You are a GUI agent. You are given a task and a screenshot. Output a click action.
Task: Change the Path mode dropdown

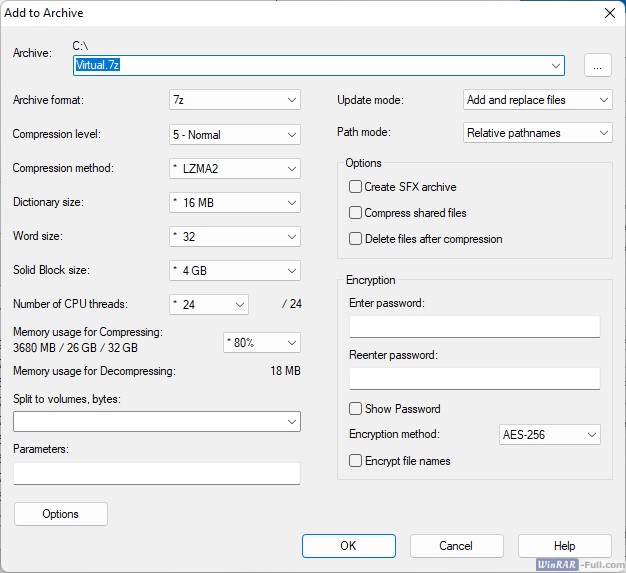[x=538, y=133]
